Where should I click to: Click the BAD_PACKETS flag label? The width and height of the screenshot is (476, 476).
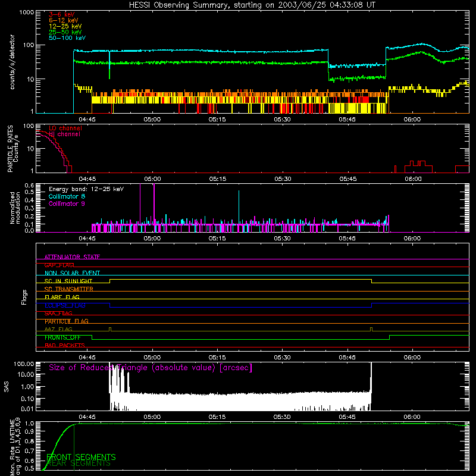[x=65, y=346]
